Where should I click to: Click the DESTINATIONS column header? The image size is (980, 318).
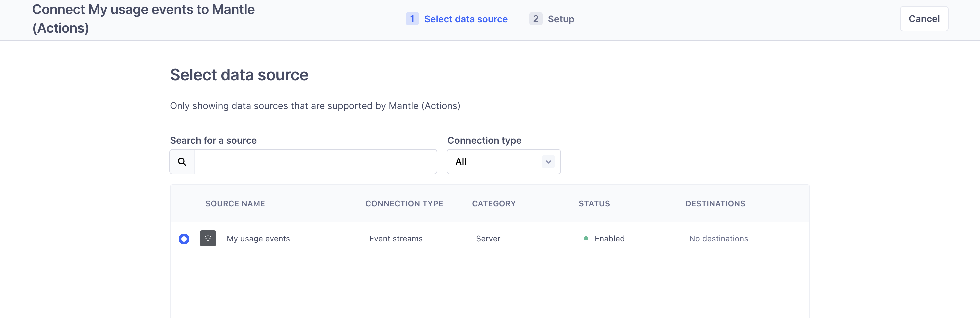point(716,204)
